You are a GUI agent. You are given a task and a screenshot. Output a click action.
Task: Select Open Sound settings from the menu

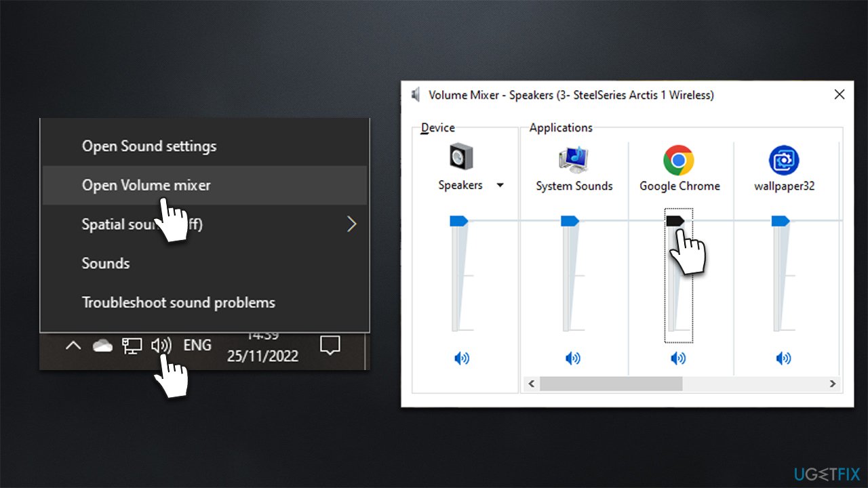(x=149, y=146)
